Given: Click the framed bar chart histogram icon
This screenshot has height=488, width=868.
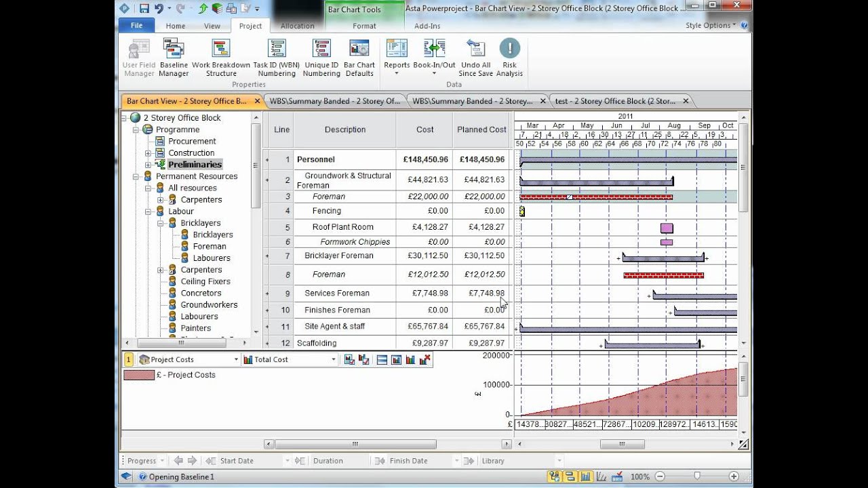Looking at the screenshot, I should [396, 359].
